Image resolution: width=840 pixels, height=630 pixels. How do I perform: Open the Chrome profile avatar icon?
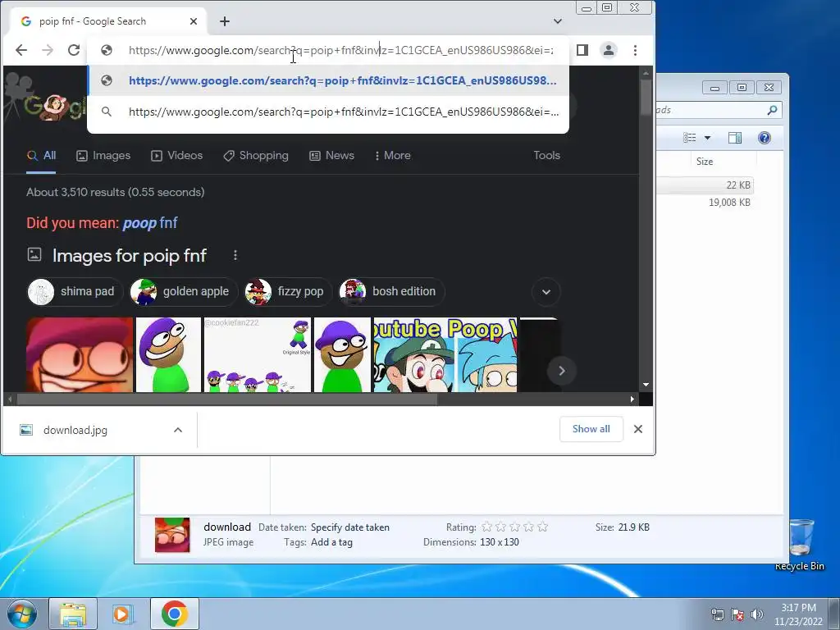click(609, 50)
